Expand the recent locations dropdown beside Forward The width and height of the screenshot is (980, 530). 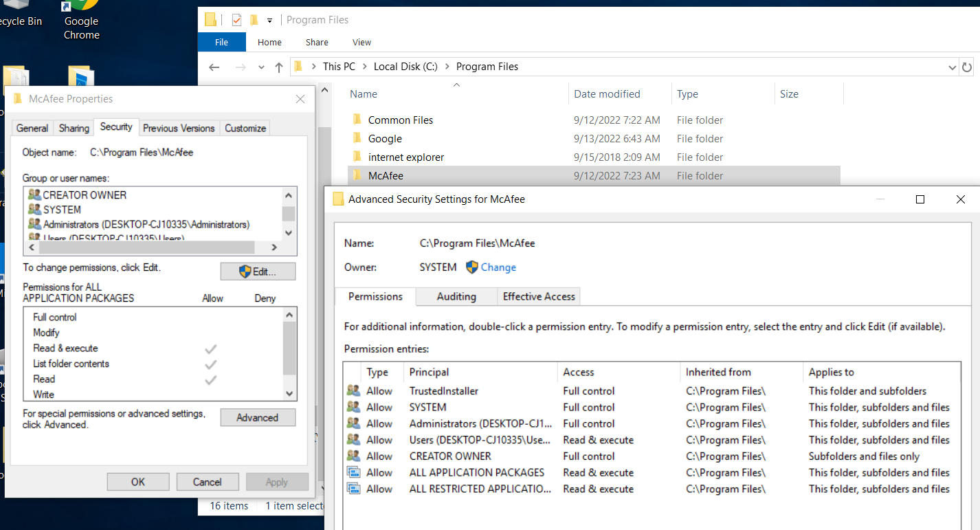click(x=260, y=67)
